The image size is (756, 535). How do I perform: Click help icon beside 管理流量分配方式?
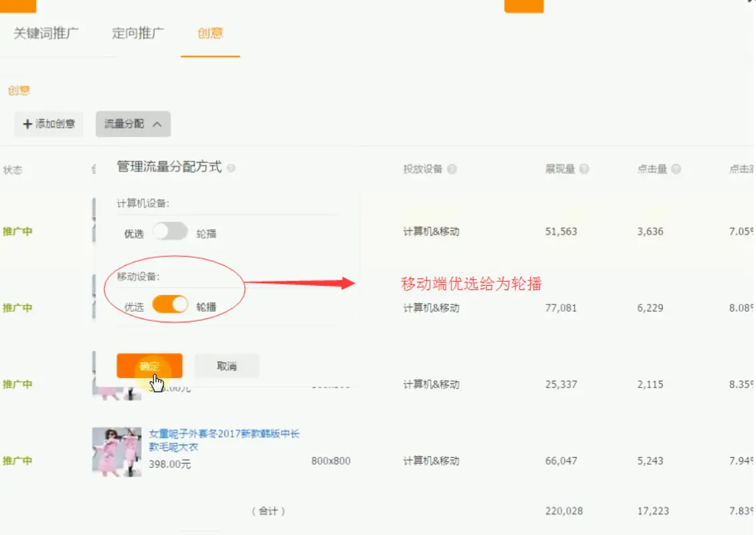pyautogui.click(x=231, y=168)
